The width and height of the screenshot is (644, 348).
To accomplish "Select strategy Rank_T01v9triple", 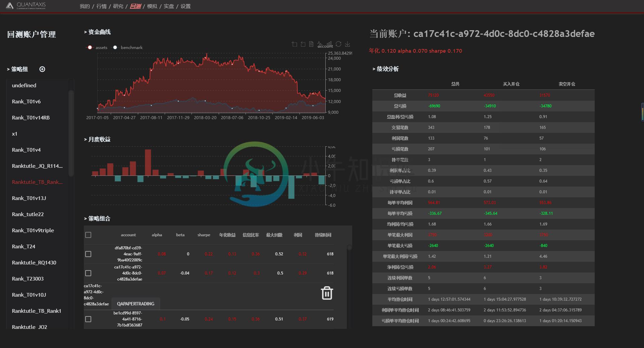I will point(33,231).
